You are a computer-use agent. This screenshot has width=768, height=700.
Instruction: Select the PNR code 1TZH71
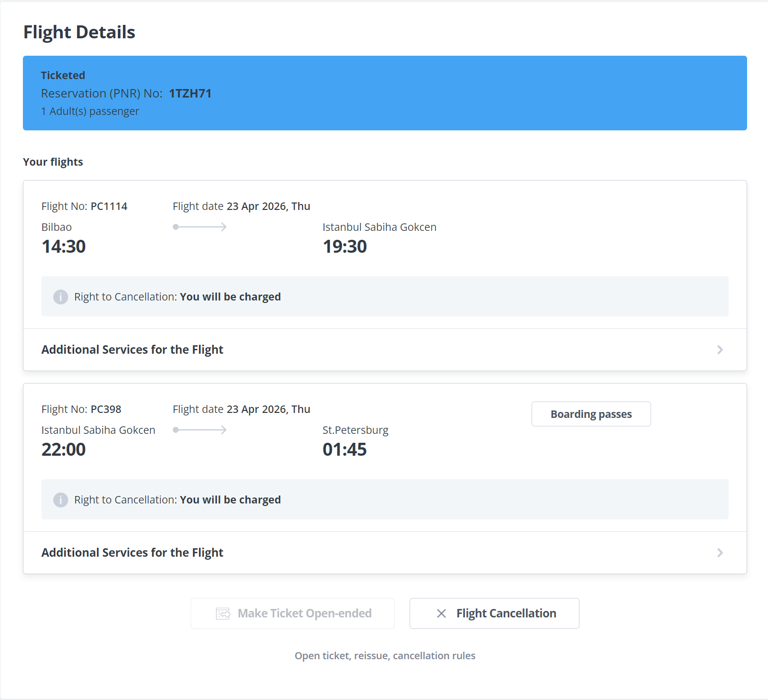click(x=190, y=94)
